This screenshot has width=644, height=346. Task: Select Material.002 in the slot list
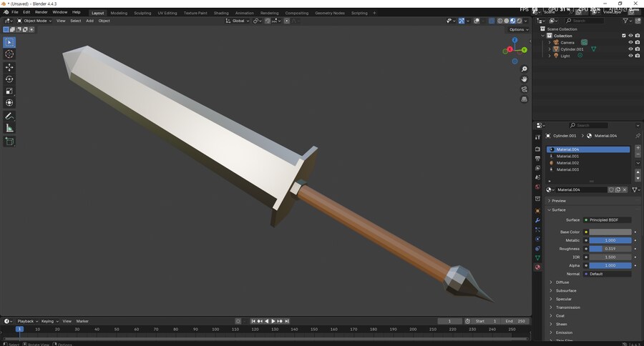[588, 163]
